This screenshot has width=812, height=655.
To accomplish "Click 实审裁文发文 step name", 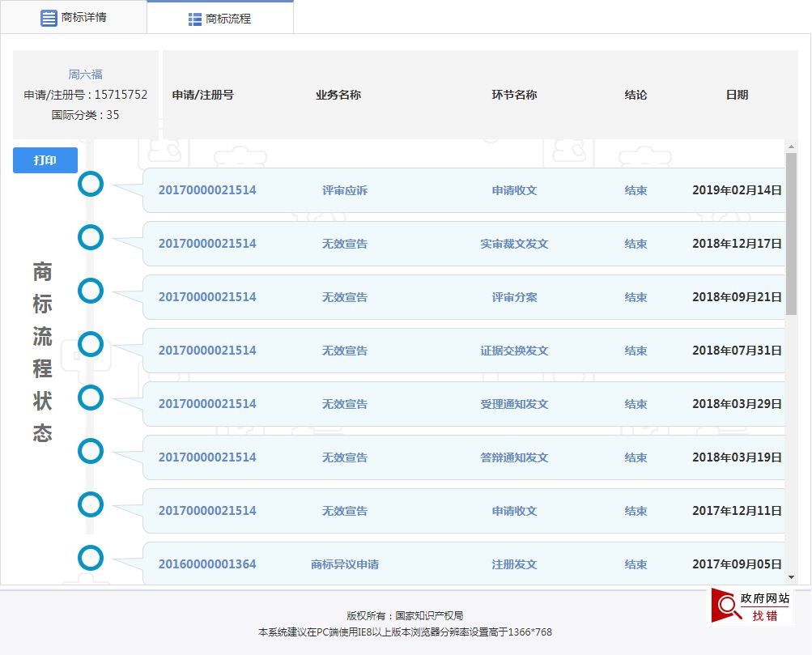I will pos(514,244).
